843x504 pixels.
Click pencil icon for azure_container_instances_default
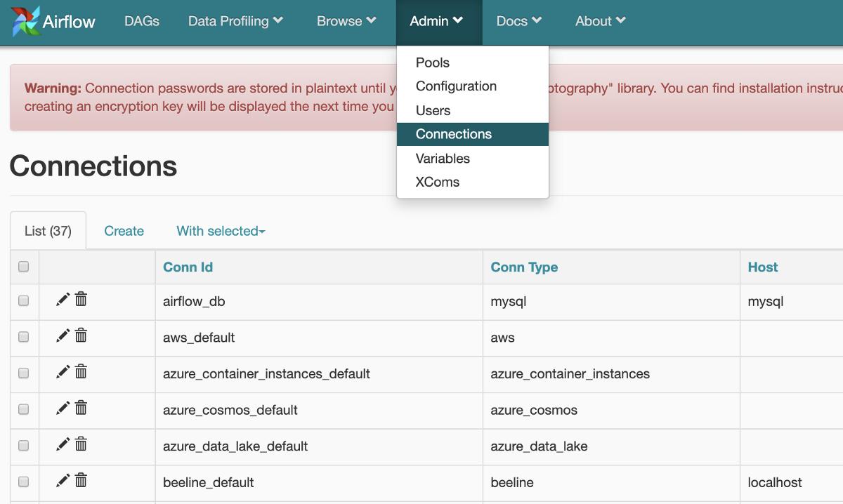(x=63, y=372)
